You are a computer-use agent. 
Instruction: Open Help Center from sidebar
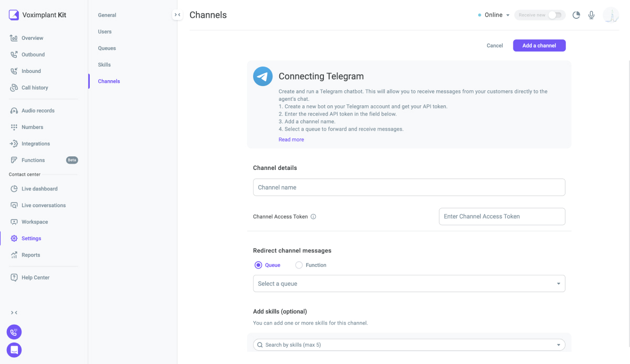click(x=36, y=277)
